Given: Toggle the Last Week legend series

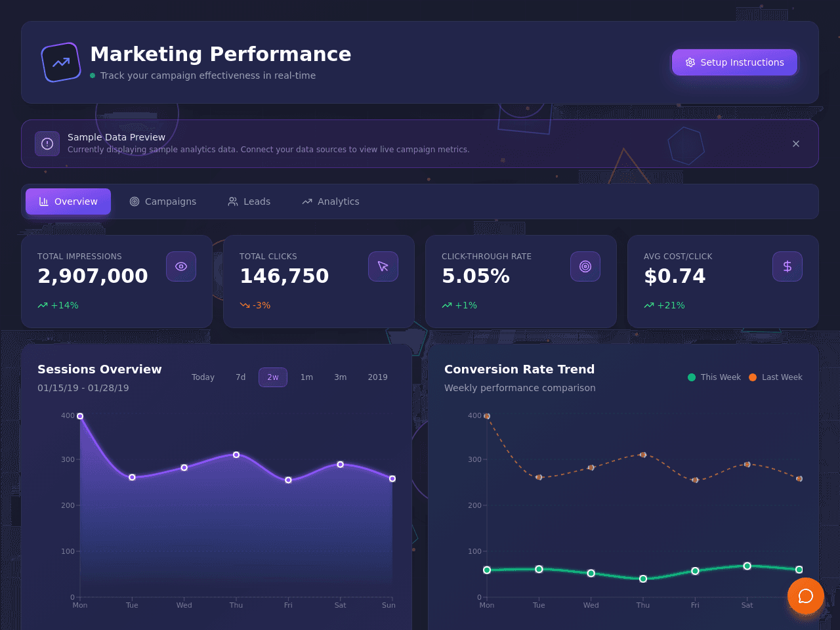Looking at the screenshot, I should click(776, 377).
